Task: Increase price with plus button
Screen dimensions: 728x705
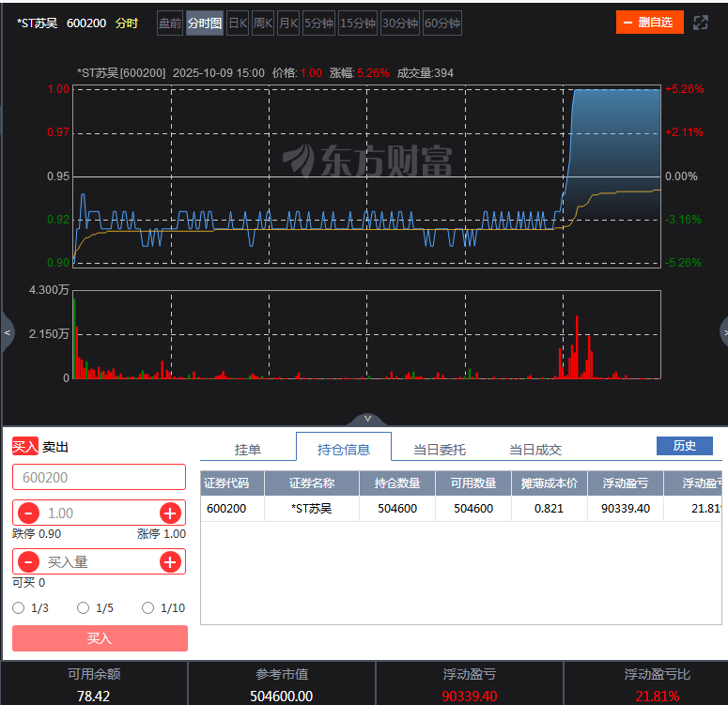Action: pos(170,513)
